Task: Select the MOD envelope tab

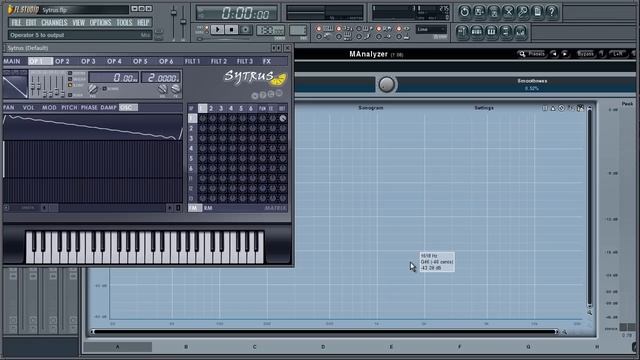Action: 49,108
